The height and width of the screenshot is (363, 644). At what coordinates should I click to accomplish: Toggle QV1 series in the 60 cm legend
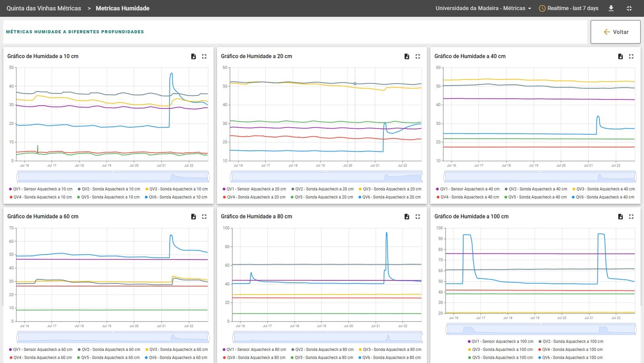[x=41, y=349]
